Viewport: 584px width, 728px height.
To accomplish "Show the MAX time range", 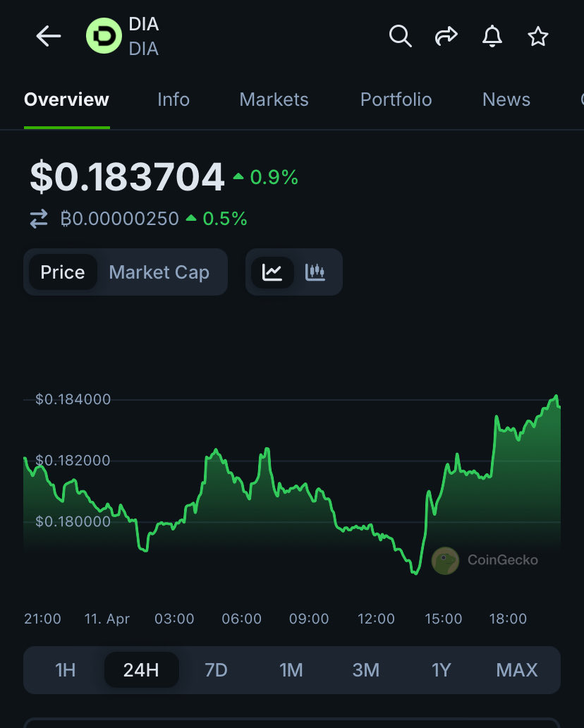I will (x=517, y=669).
